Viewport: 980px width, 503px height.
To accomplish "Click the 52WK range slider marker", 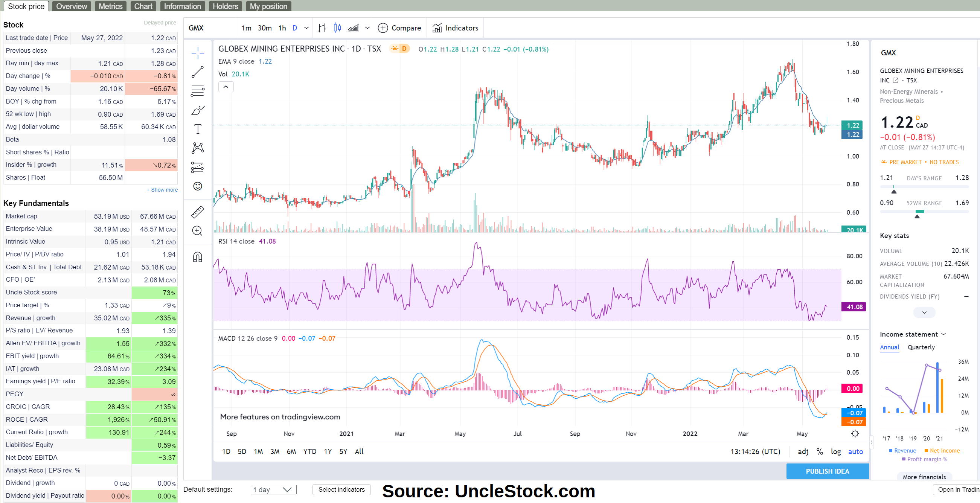I will point(917,216).
